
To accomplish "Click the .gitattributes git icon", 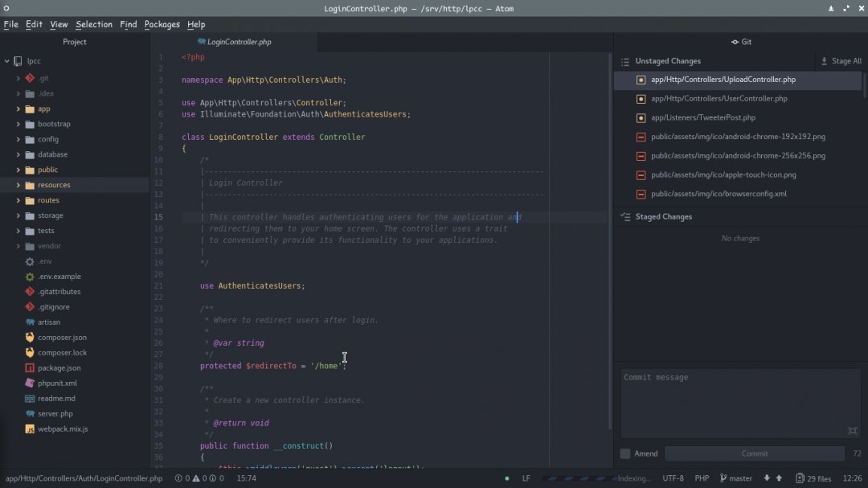I will tap(30, 291).
